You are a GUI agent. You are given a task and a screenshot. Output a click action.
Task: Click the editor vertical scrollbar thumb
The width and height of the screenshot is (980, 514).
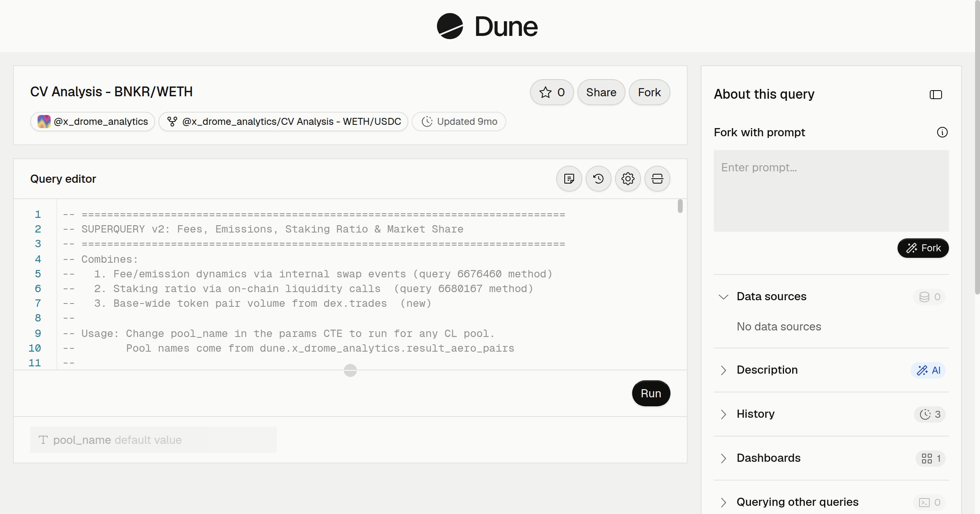[680, 206]
